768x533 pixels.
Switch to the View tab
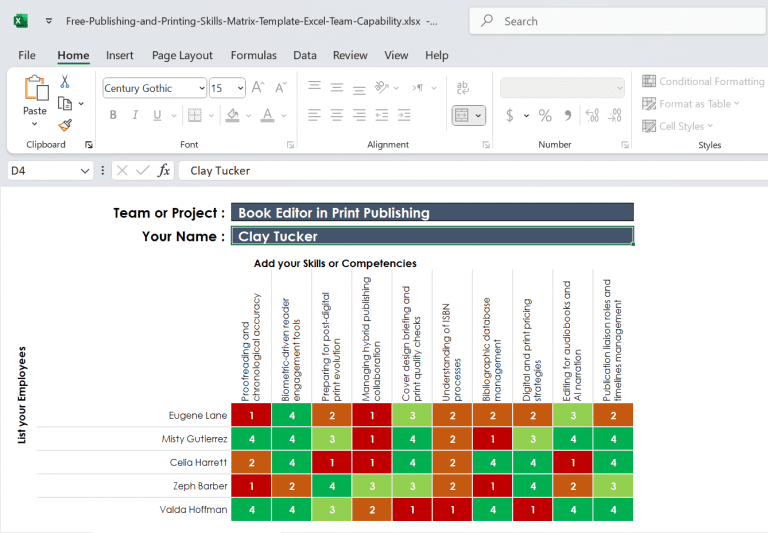click(x=396, y=55)
